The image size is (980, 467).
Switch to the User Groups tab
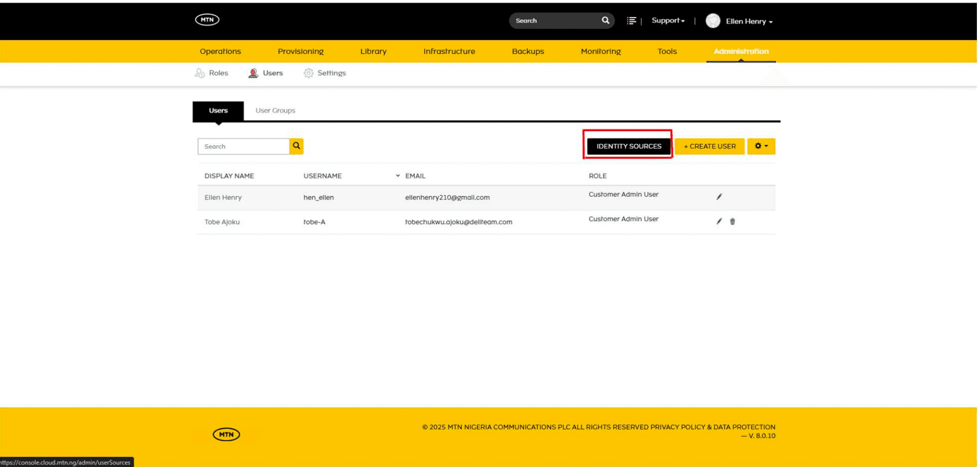click(276, 111)
